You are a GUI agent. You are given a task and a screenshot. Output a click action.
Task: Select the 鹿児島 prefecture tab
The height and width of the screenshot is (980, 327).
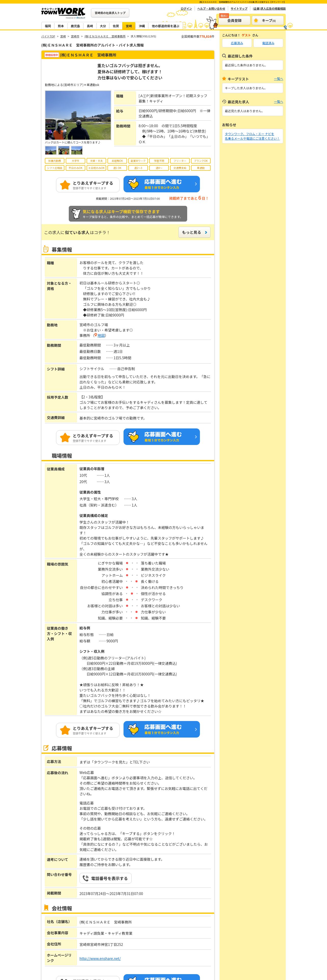pyautogui.click(x=75, y=26)
